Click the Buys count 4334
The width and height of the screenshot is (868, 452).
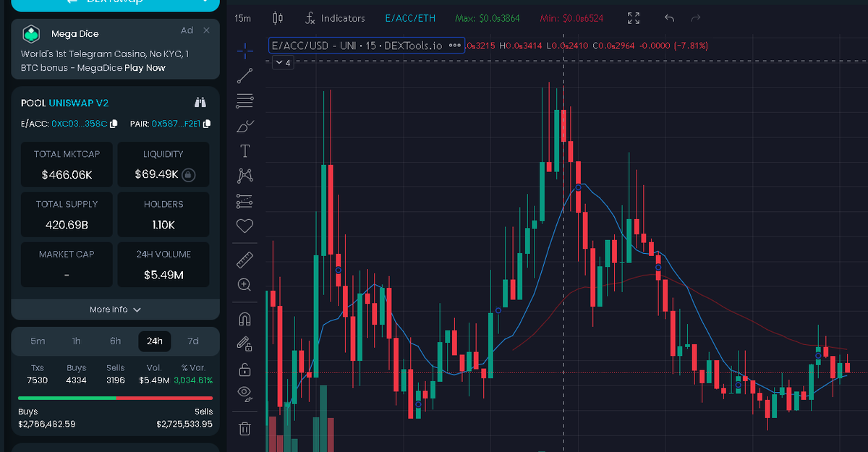76,380
